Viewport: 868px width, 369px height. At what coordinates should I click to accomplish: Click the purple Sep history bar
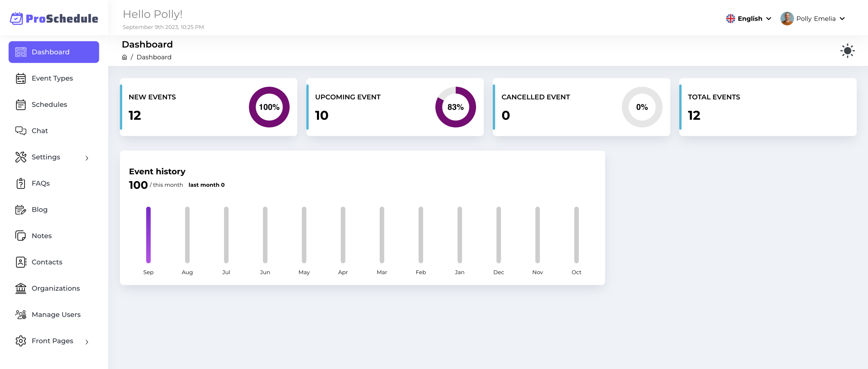pos(148,235)
